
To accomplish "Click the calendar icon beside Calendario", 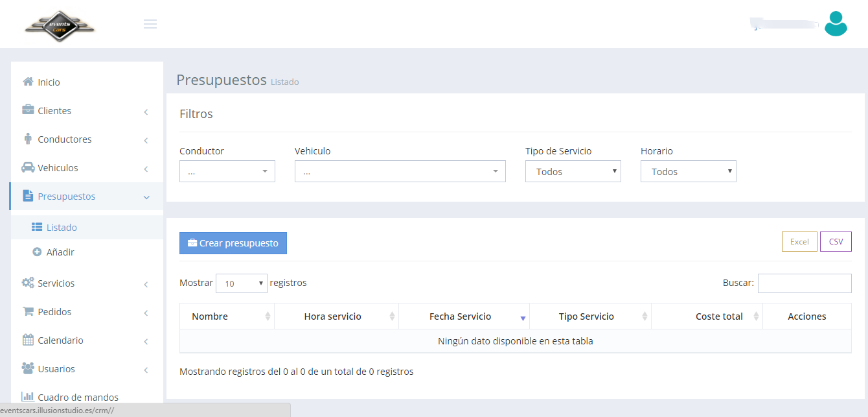I will (28, 340).
